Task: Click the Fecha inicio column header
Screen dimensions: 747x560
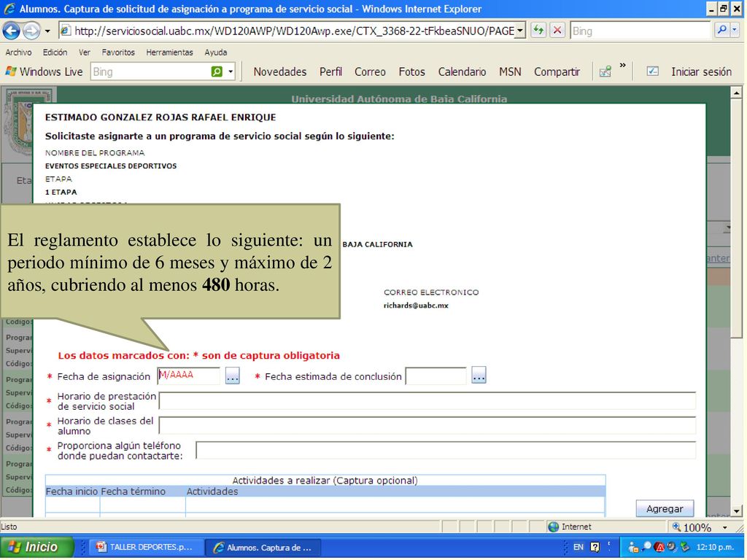Action: coord(72,491)
